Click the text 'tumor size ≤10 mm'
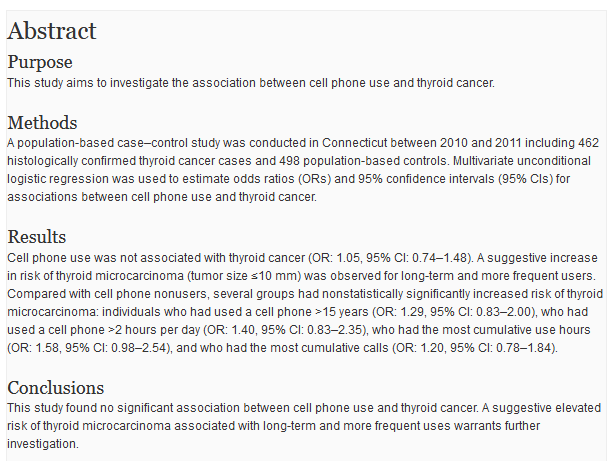The image size is (610, 461). click(244, 276)
